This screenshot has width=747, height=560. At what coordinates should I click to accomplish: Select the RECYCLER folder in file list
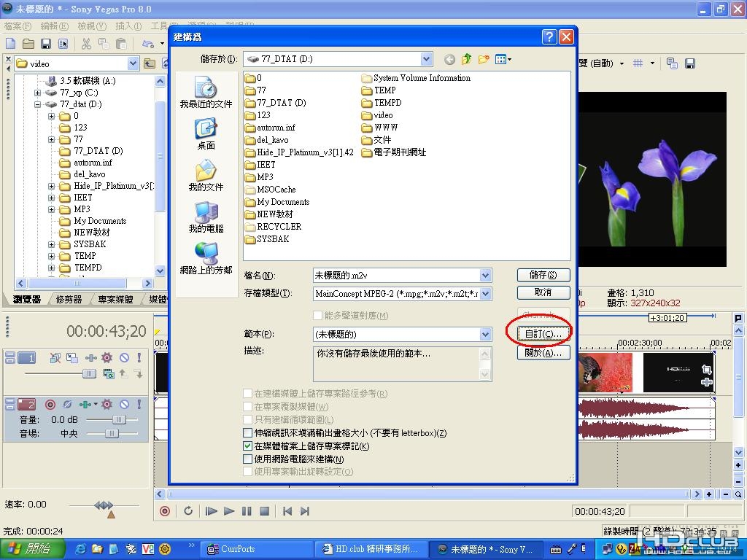tap(273, 227)
